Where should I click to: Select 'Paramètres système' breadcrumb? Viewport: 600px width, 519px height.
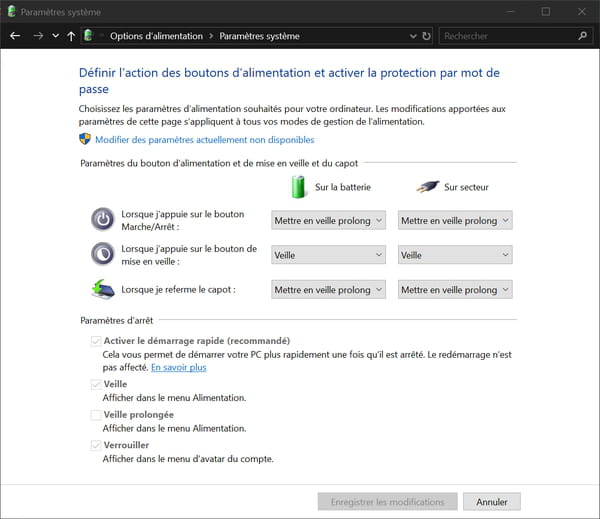[259, 36]
